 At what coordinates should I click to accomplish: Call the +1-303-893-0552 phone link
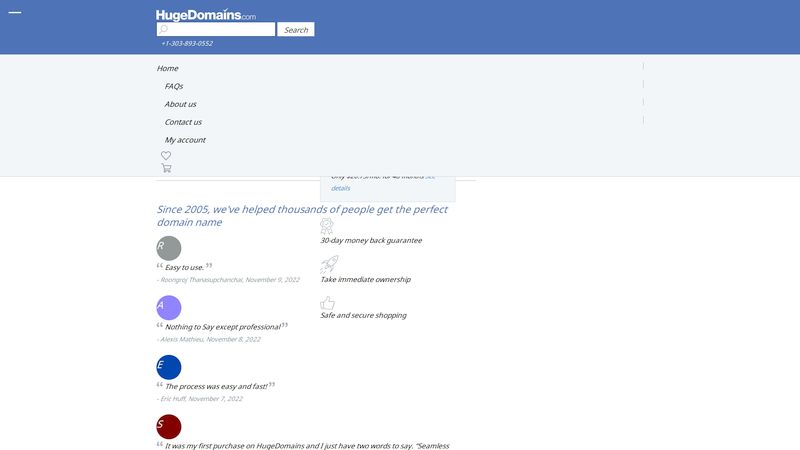(187, 43)
